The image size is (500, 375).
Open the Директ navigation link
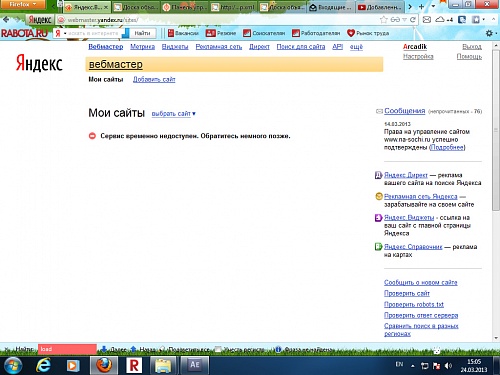(259, 47)
